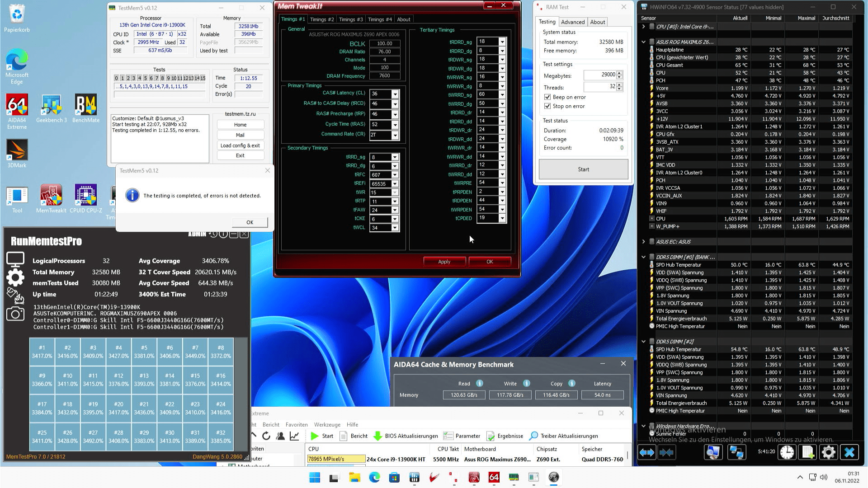Toggle Stop on error checkbox in RAM Test
The height and width of the screenshot is (488, 868).
point(547,106)
